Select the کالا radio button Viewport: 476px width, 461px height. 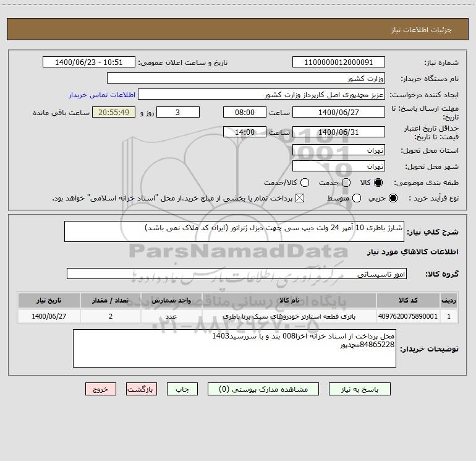point(378,183)
